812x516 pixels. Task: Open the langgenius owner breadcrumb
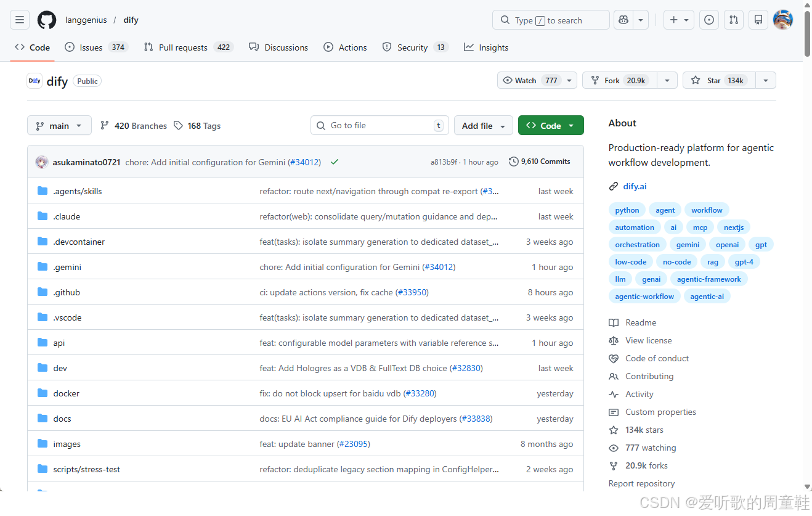pos(86,20)
